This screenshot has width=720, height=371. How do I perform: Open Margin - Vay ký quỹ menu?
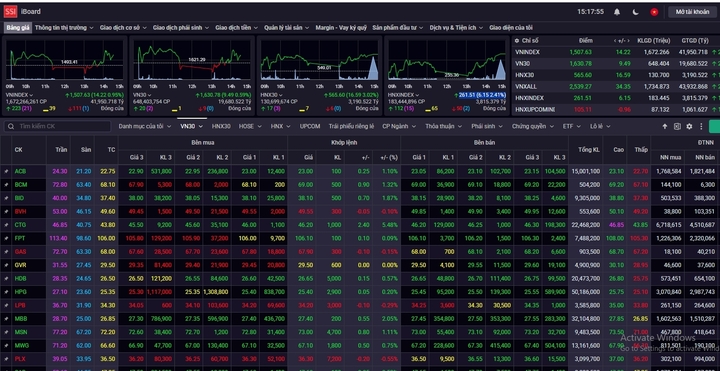[341, 28]
